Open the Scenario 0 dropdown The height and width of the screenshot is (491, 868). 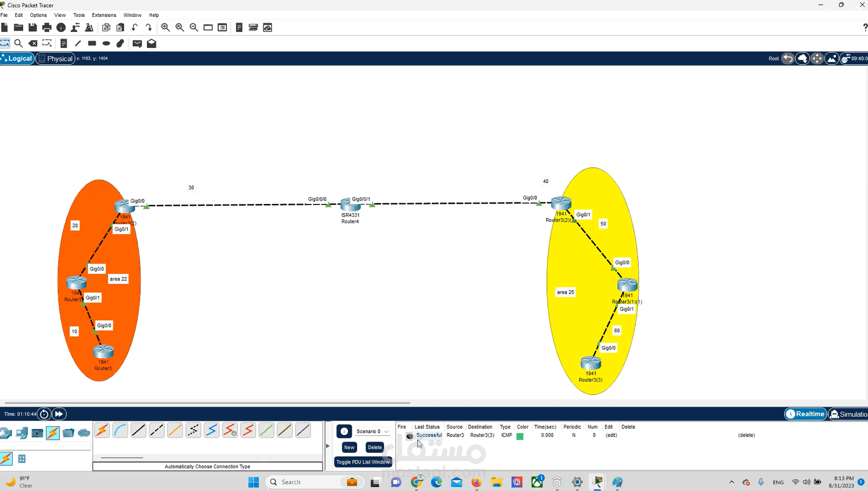[x=372, y=432]
